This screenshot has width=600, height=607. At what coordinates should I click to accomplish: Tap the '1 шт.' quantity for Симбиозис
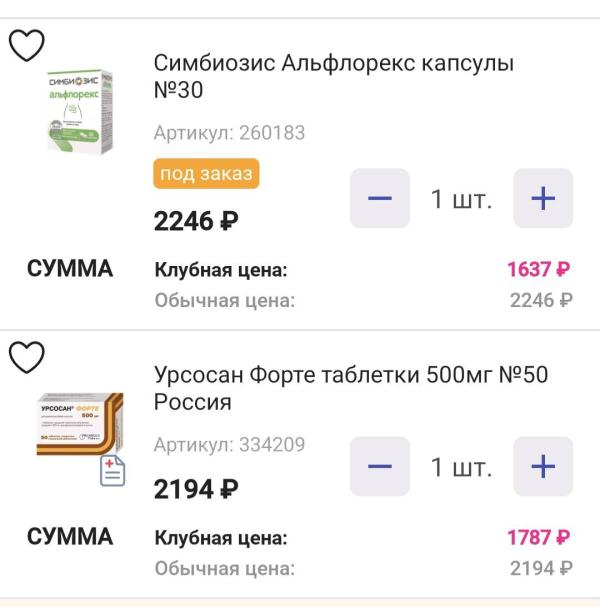tap(461, 198)
